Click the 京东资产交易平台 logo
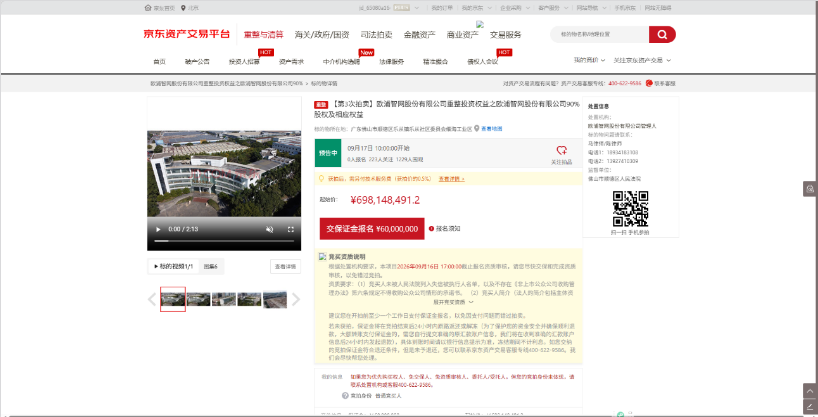 click(187, 34)
